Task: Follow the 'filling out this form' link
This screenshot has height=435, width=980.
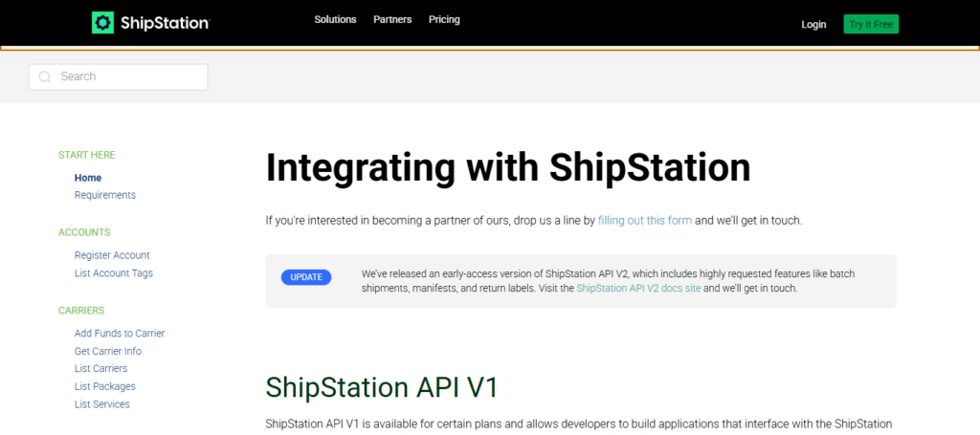Action: pyautogui.click(x=645, y=220)
